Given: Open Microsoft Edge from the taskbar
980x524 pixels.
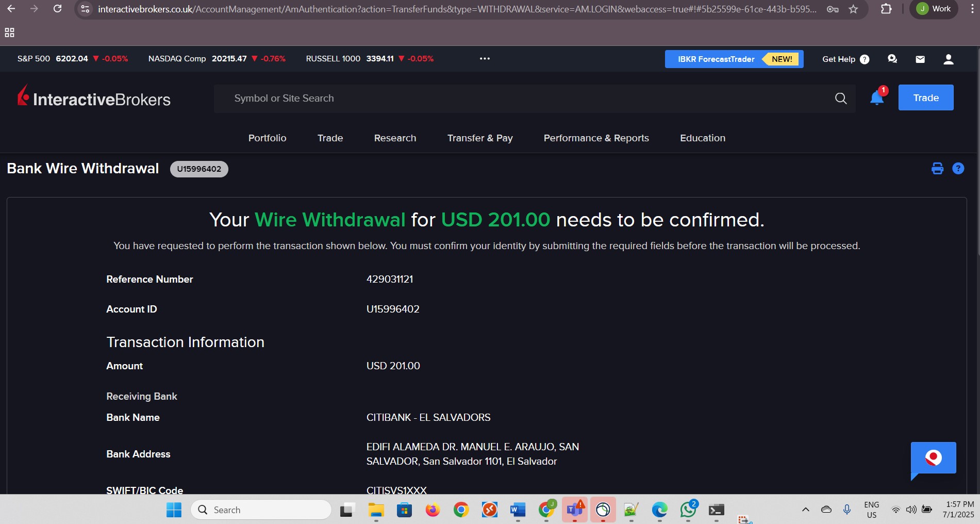Looking at the screenshot, I should pyautogui.click(x=659, y=510).
